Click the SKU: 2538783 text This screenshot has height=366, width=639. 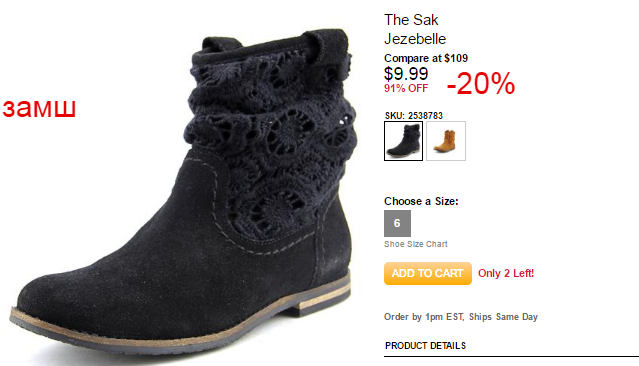click(414, 116)
